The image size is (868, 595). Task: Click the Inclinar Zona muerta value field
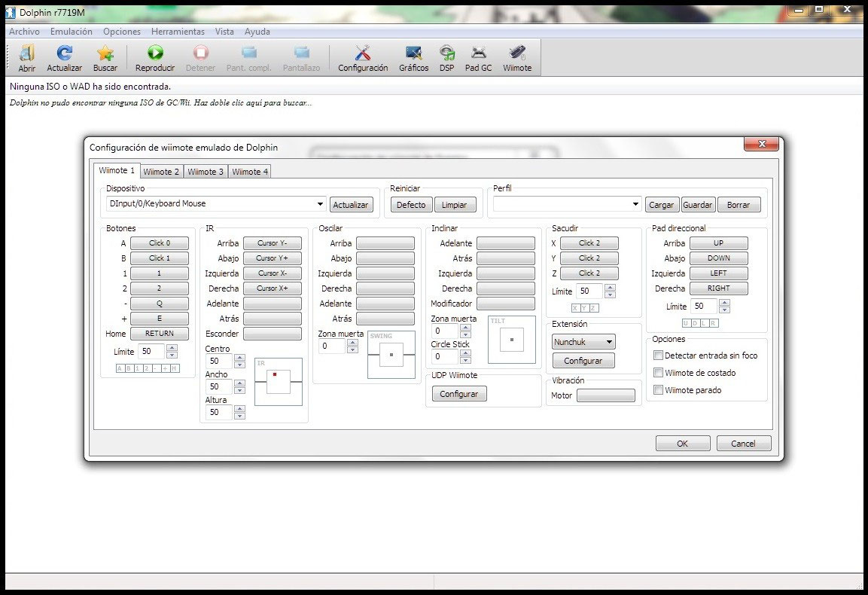click(446, 331)
